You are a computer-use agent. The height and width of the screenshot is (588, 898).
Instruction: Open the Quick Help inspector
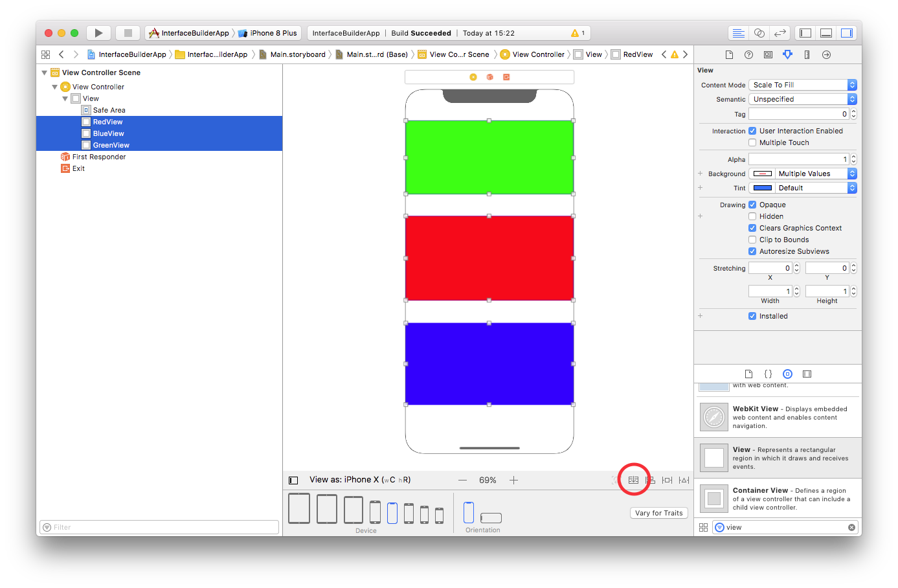pyautogui.click(x=748, y=54)
